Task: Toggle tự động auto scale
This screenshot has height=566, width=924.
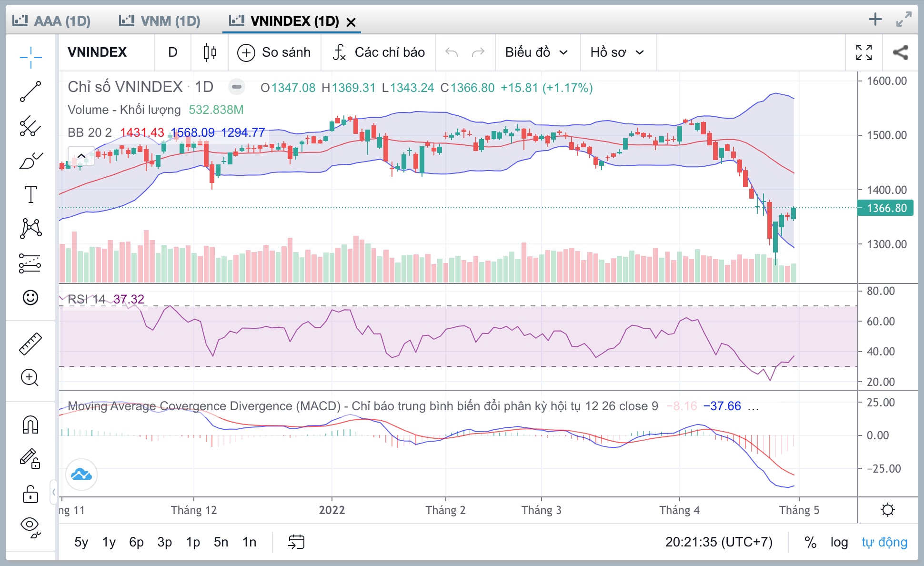Action: coord(884,542)
